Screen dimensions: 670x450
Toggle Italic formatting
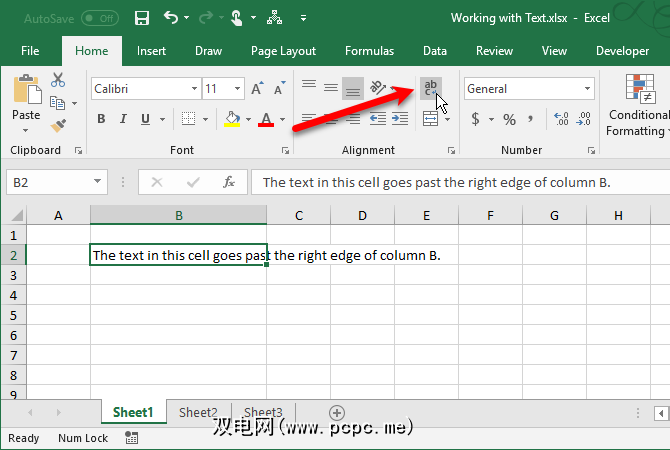pyautogui.click(x=124, y=120)
